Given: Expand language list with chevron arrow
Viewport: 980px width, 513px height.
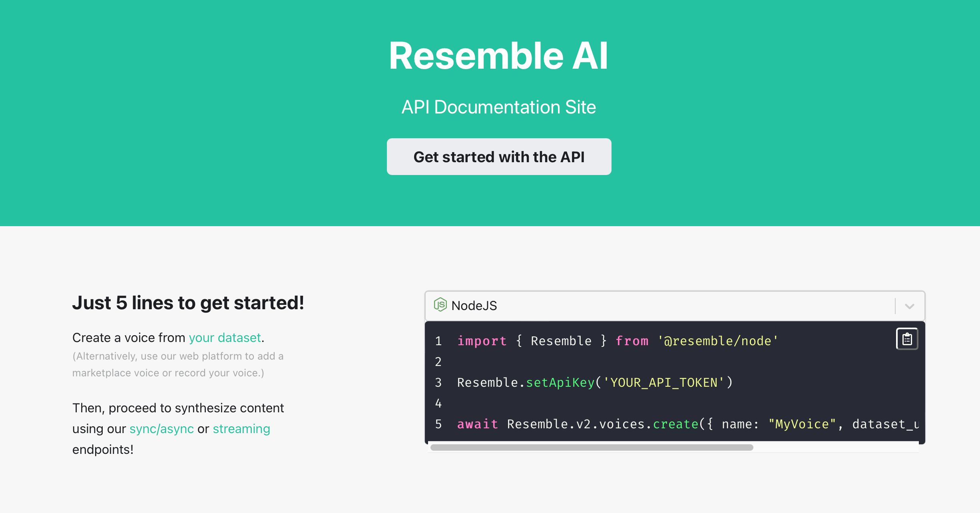Looking at the screenshot, I should (910, 306).
